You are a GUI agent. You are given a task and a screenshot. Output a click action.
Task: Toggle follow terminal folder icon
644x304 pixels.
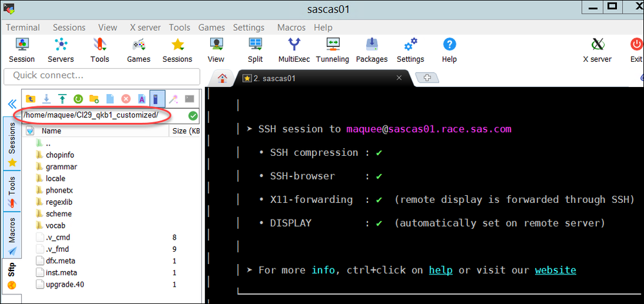tap(158, 99)
